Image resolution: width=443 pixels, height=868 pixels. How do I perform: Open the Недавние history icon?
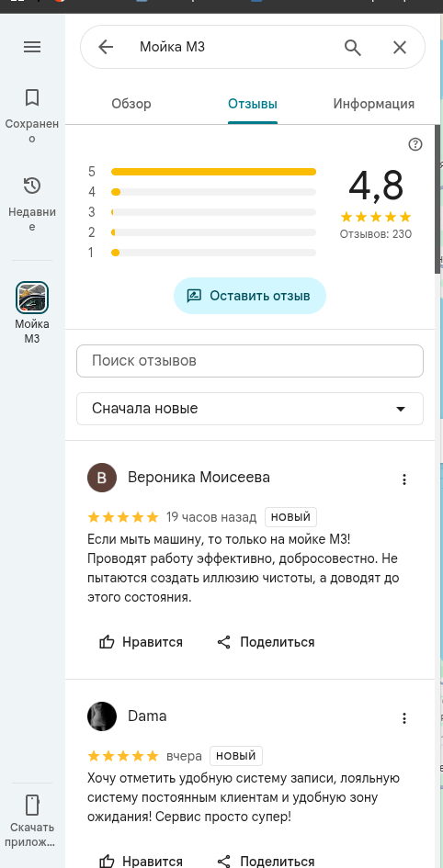tap(32, 186)
